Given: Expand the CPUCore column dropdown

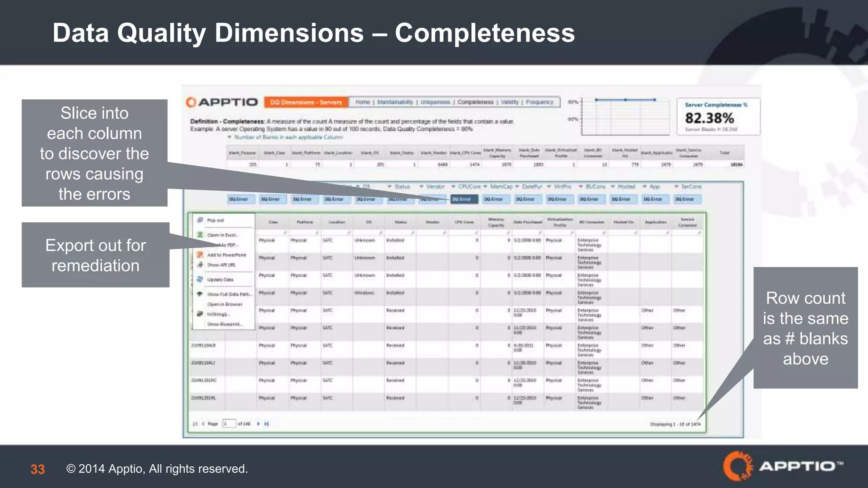Looking at the screenshot, I should (x=453, y=186).
